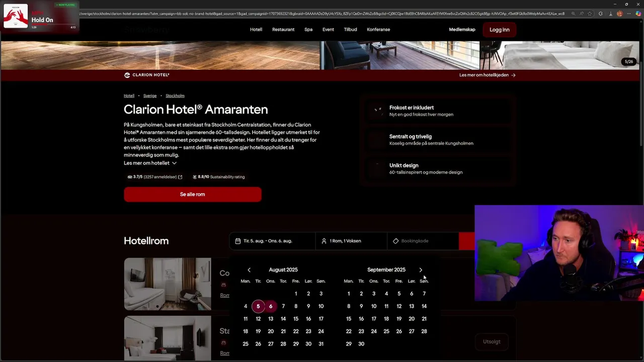Open browser downloads icon
644x362 pixels.
(610, 14)
